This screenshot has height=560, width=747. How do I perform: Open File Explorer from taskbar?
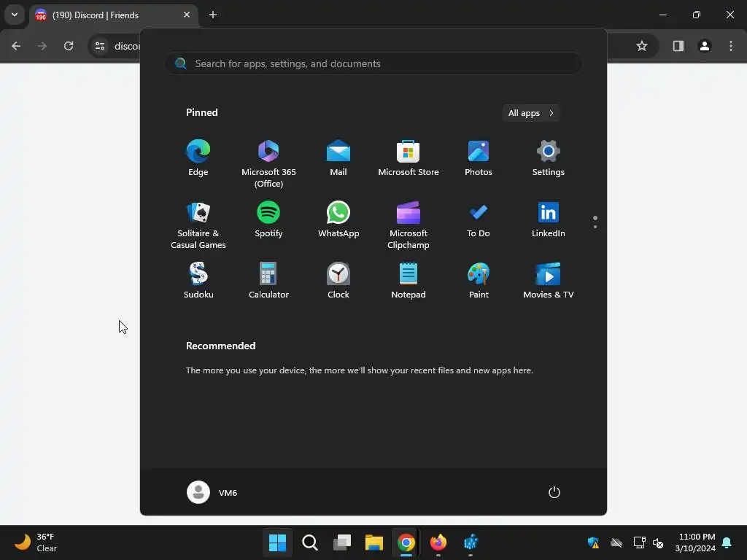click(374, 542)
